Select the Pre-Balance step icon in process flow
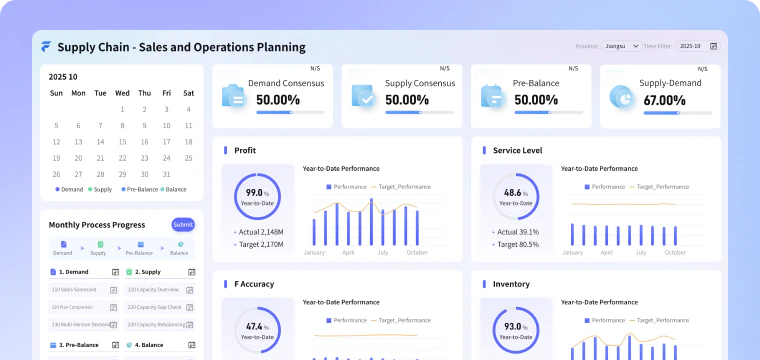Image resolution: width=760 pixels, height=360 pixels. pos(141,244)
